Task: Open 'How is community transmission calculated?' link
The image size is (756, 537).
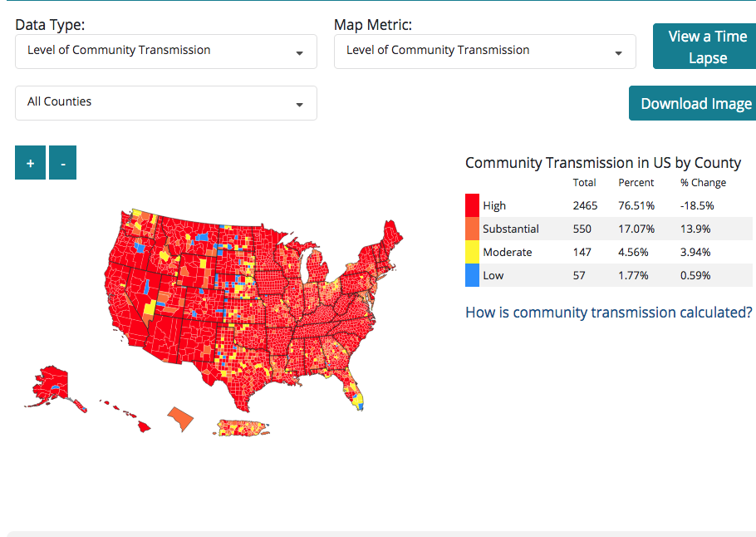Action: [609, 313]
